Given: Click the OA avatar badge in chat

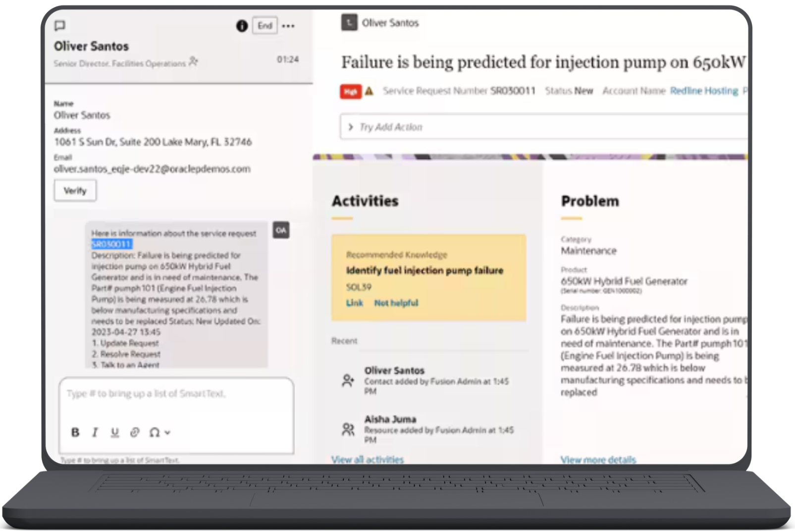Looking at the screenshot, I should pos(281,230).
